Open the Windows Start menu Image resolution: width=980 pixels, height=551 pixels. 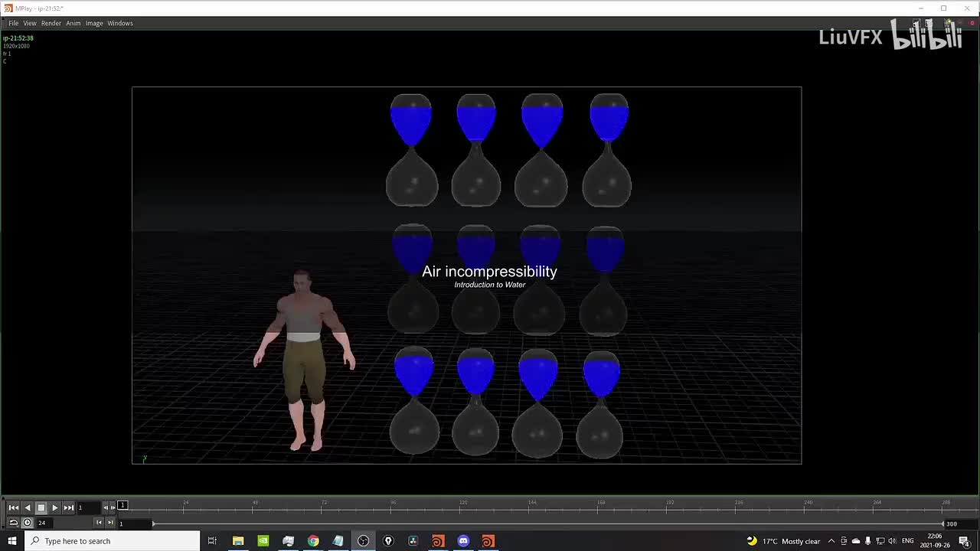click(x=12, y=541)
